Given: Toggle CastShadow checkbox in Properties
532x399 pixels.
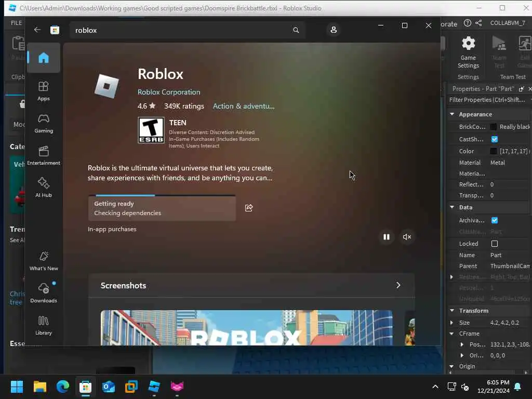Looking at the screenshot, I should coord(495,139).
